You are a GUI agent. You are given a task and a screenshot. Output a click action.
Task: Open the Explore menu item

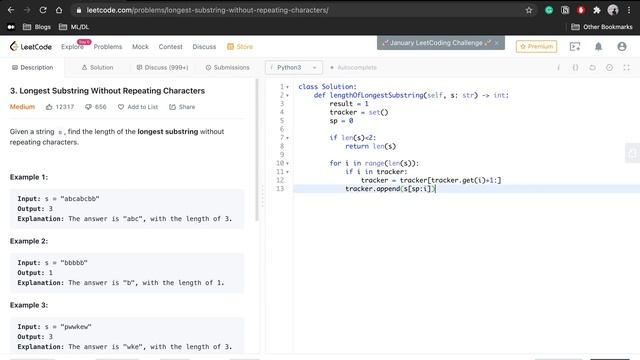(72, 47)
